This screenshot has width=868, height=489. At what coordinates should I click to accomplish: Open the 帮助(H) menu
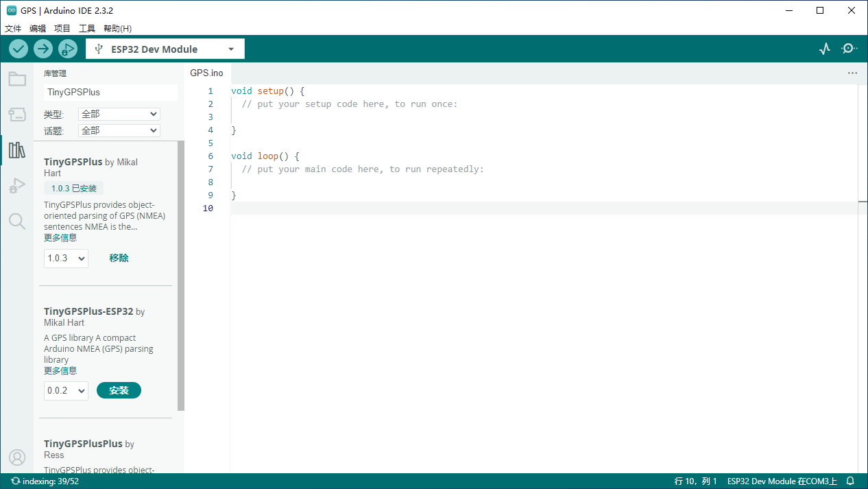pos(117,29)
